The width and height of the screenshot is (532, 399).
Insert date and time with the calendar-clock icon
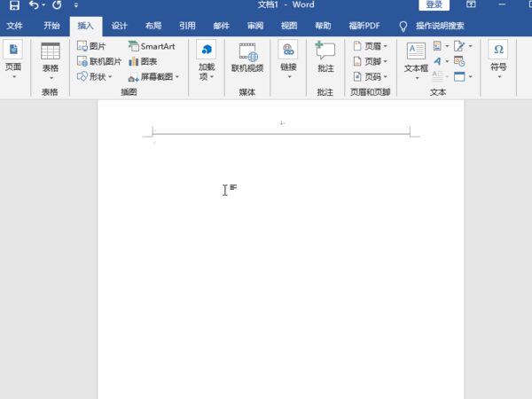click(459, 61)
